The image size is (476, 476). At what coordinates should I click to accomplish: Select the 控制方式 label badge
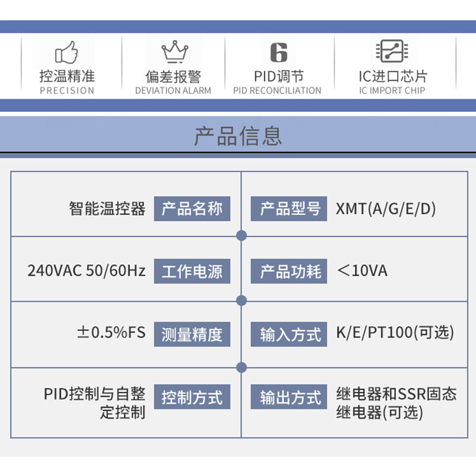tap(192, 397)
